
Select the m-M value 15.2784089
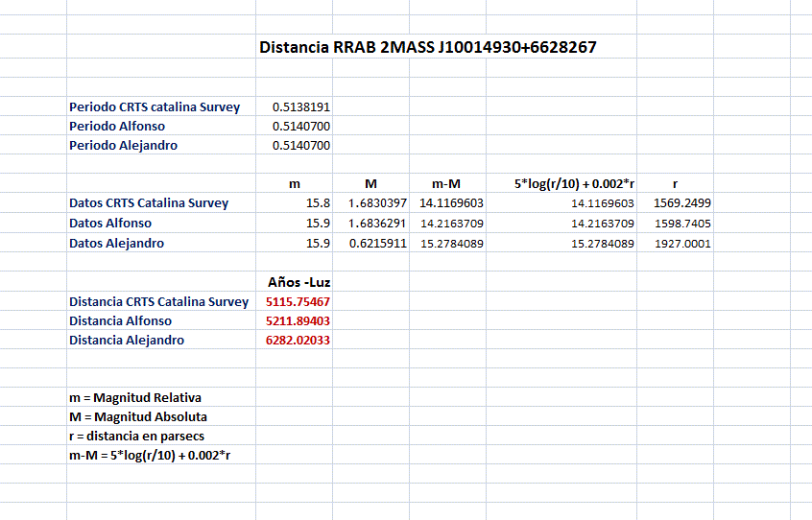point(451,244)
